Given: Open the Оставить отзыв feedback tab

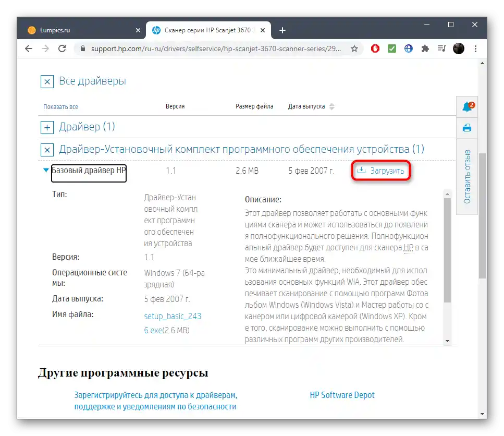Looking at the screenshot, I should [467, 176].
